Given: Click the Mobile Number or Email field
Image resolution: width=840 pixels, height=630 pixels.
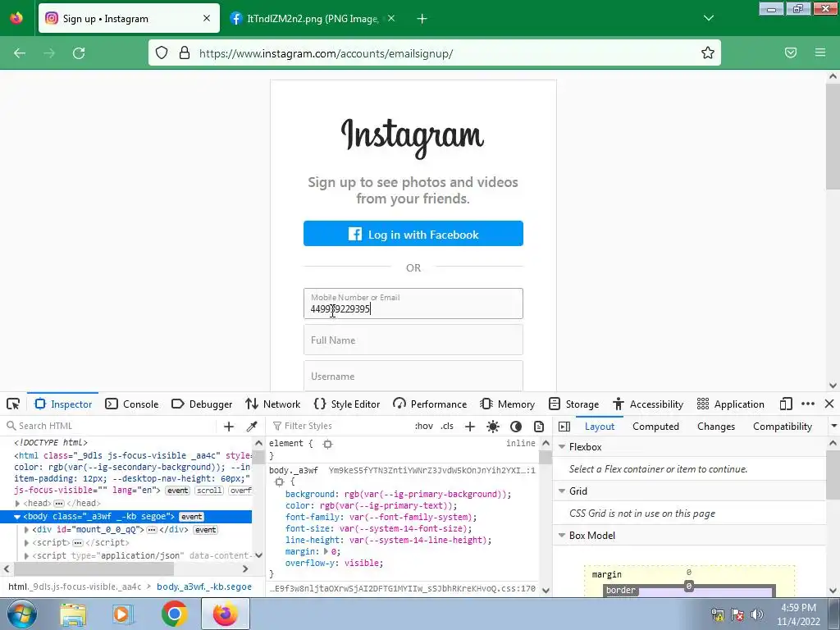Looking at the screenshot, I should coord(413,304).
